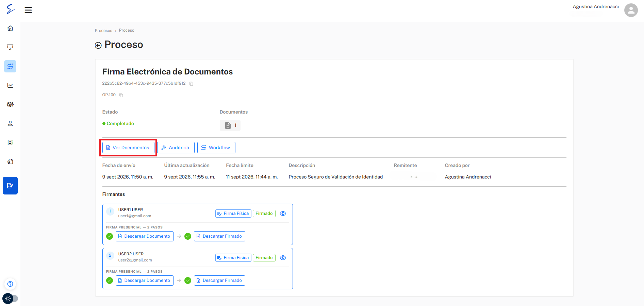Open the user avatar profile menu

tap(631, 10)
